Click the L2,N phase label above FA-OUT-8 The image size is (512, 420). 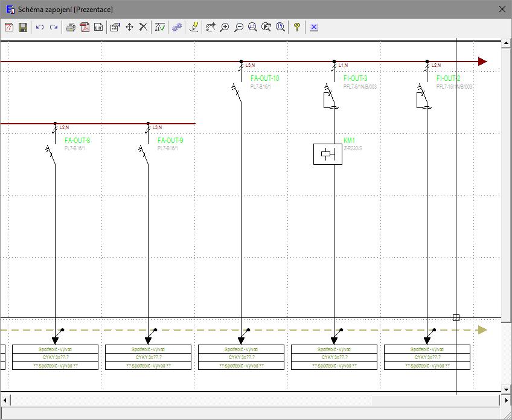tap(65, 127)
